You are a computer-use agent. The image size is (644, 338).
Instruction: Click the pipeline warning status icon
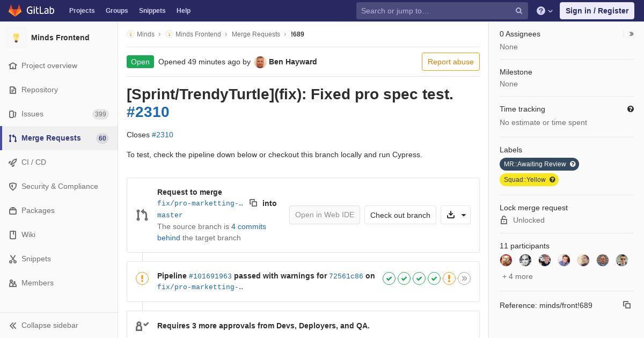click(x=142, y=278)
